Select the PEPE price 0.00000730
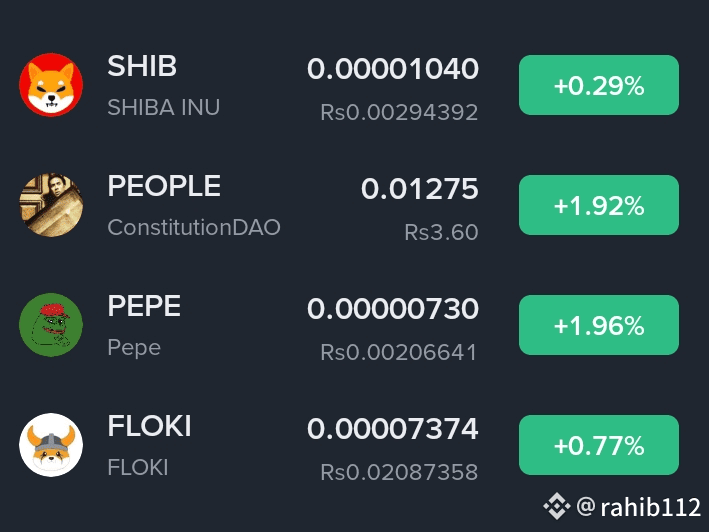The image size is (709, 532). coord(392,309)
